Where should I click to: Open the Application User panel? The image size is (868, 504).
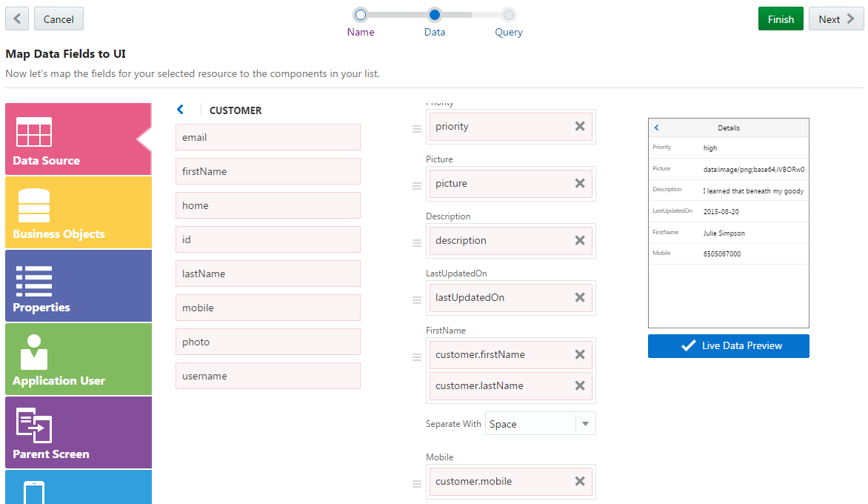[x=79, y=359]
